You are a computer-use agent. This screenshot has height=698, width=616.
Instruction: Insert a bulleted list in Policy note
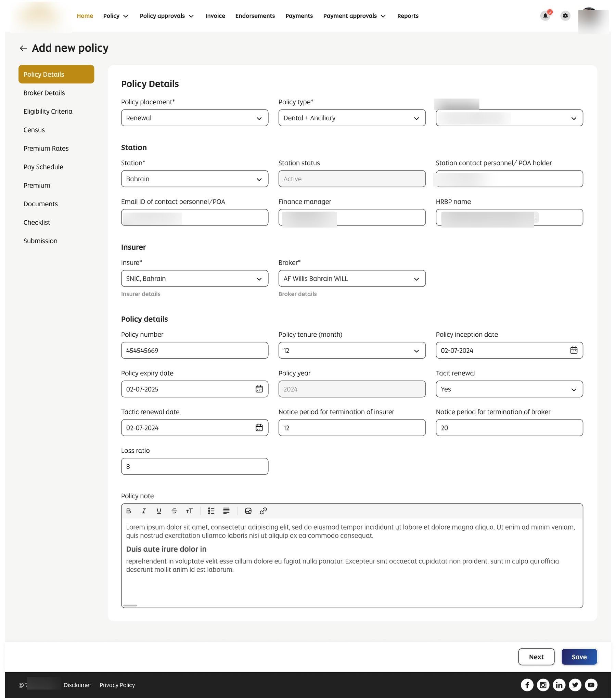pyautogui.click(x=211, y=511)
